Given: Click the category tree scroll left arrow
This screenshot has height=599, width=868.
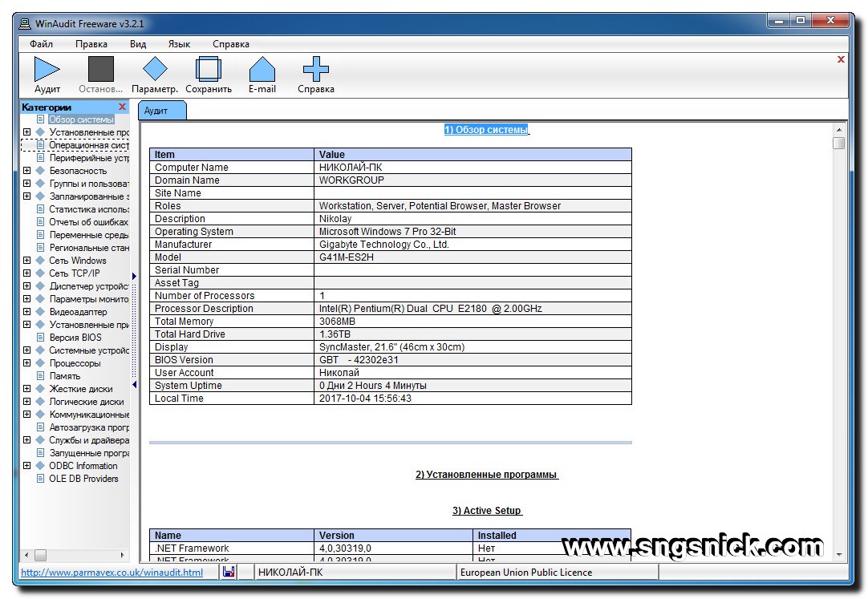Looking at the screenshot, I should click(x=26, y=555).
